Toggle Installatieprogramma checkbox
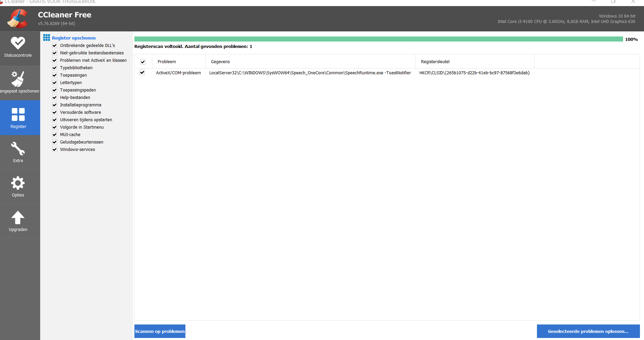 click(54, 105)
